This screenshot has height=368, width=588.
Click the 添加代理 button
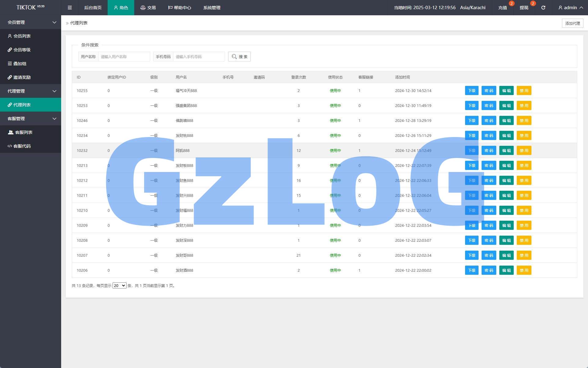[x=572, y=23]
